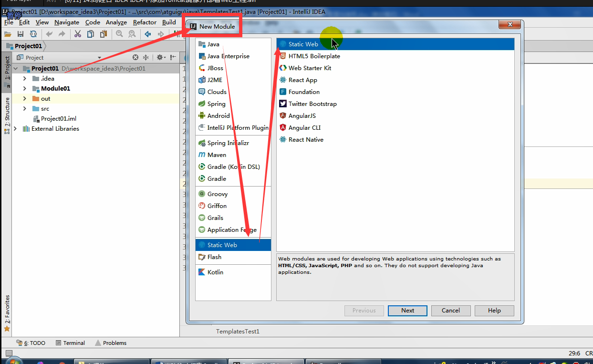The width and height of the screenshot is (593, 364).
Task: Open the Navigate menu
Action: coord(67,22)
